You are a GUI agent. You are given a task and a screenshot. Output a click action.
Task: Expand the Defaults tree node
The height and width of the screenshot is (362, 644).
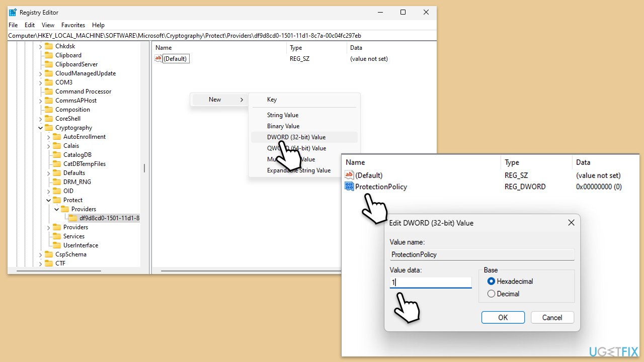tap(49, 173)
